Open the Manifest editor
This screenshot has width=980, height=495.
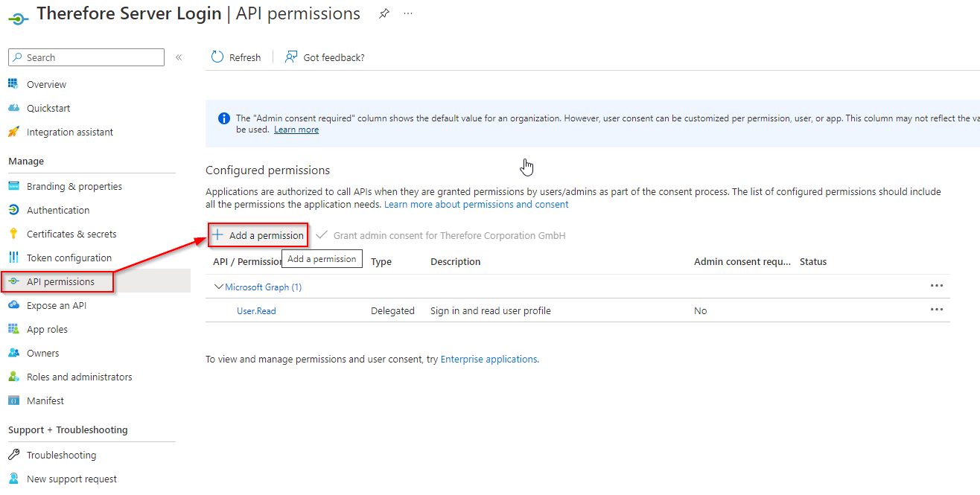[45, 400]
